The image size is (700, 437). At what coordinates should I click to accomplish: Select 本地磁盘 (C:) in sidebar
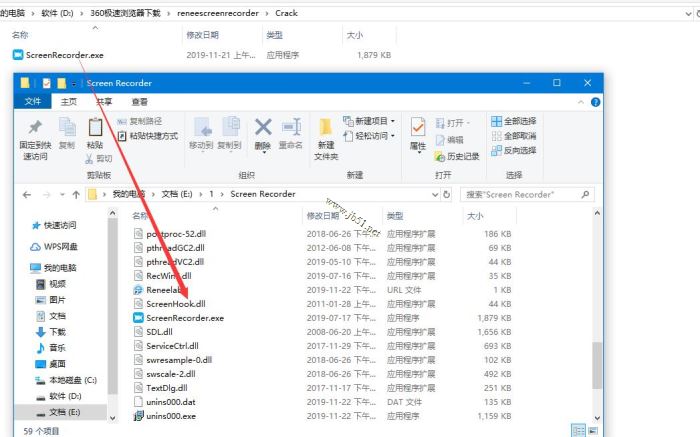[67, 380]
